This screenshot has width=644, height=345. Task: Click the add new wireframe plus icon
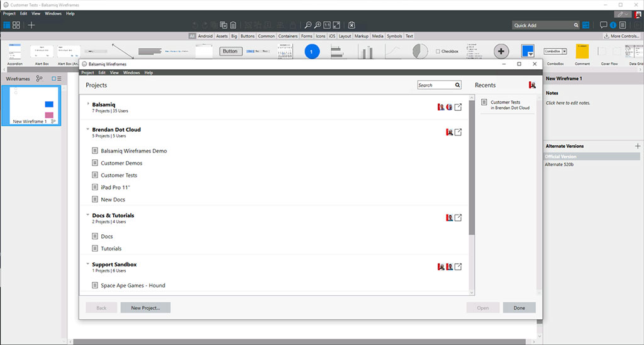point(31,25)
